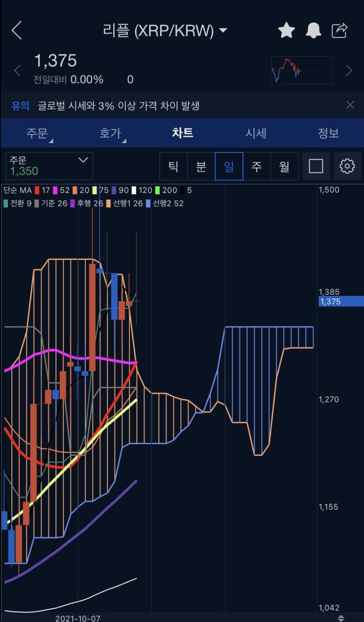Expand the 주문 1,350 dropdown

[x=49, y=166]
